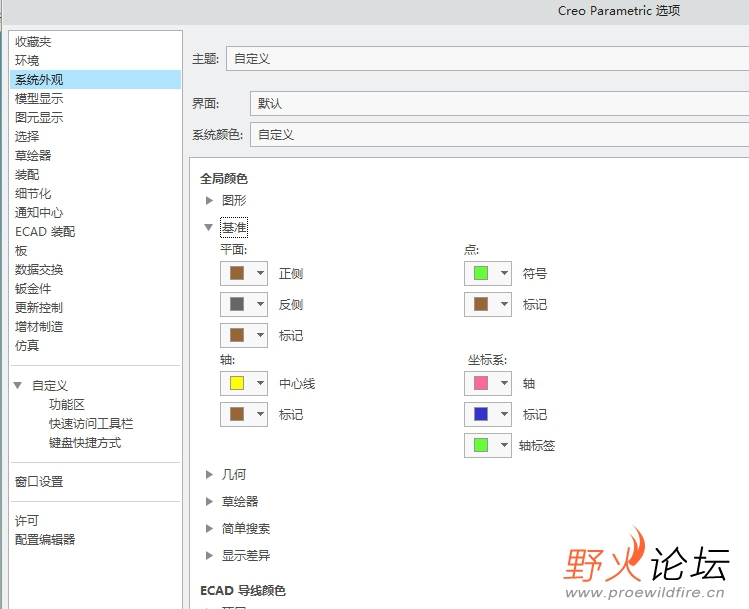Screen dimensions: 749x609
Task: Open 快速访问工具栏 customization
Action: click(91, 424)
